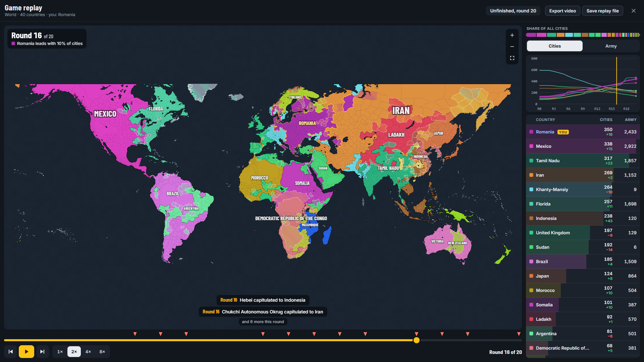Switch to the Army tab

[611, 46]
